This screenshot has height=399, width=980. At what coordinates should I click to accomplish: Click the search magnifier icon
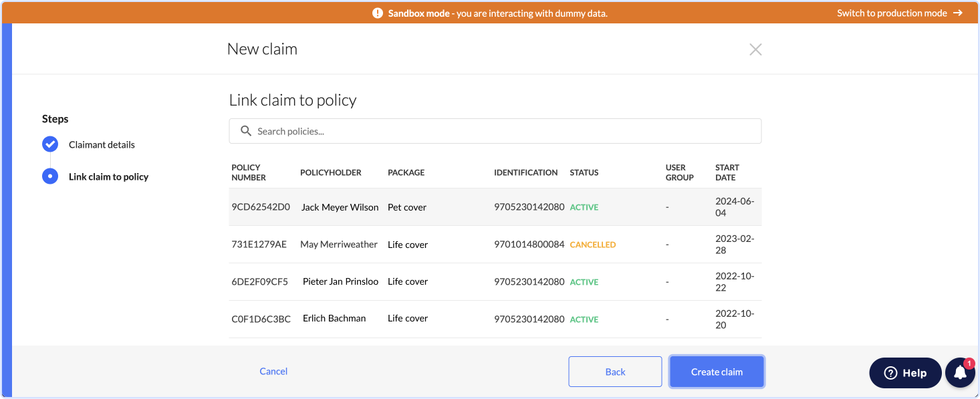point(246,131)
